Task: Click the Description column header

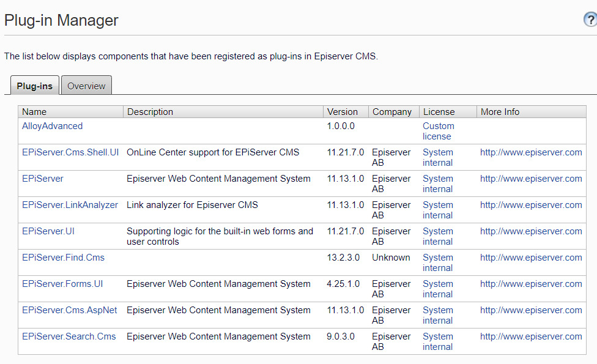Action: pos(150,112)
